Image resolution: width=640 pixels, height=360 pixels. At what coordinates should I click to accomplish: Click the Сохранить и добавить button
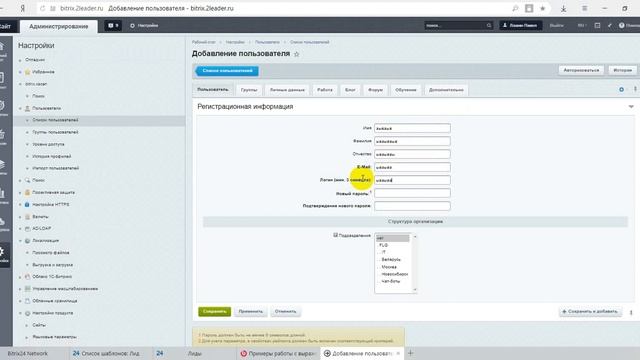tap(590, 311)
